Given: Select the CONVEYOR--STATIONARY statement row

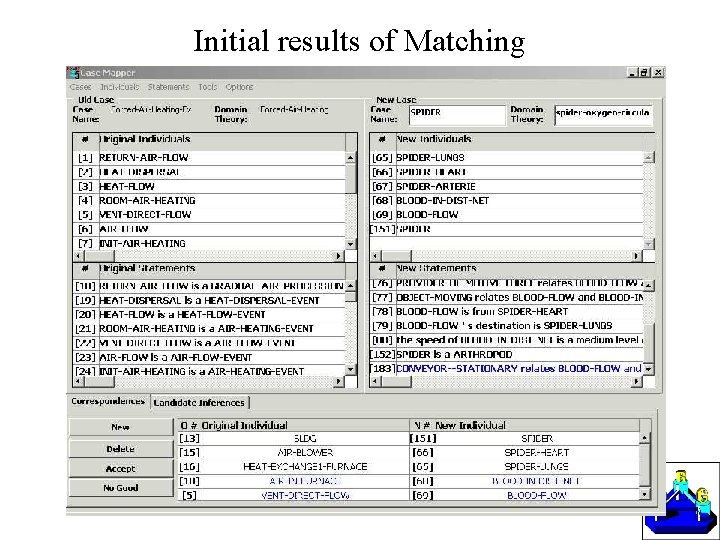Looking at the screenshot, I should click(506, 368).
